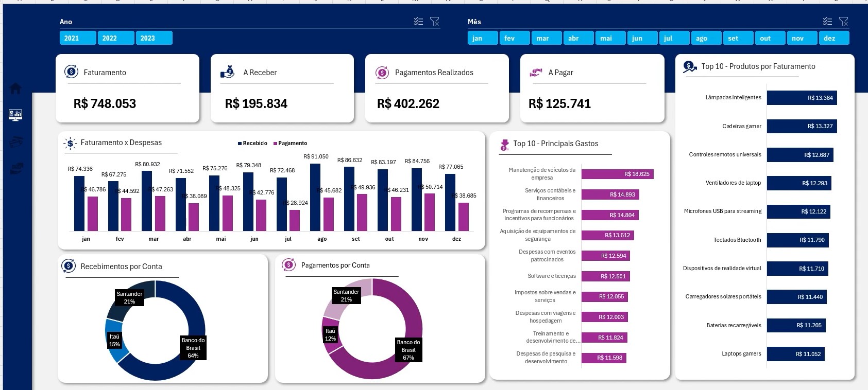
Task: Click the Cadeiras gamer bar R$ 13.327
Action: click(802, 126)
